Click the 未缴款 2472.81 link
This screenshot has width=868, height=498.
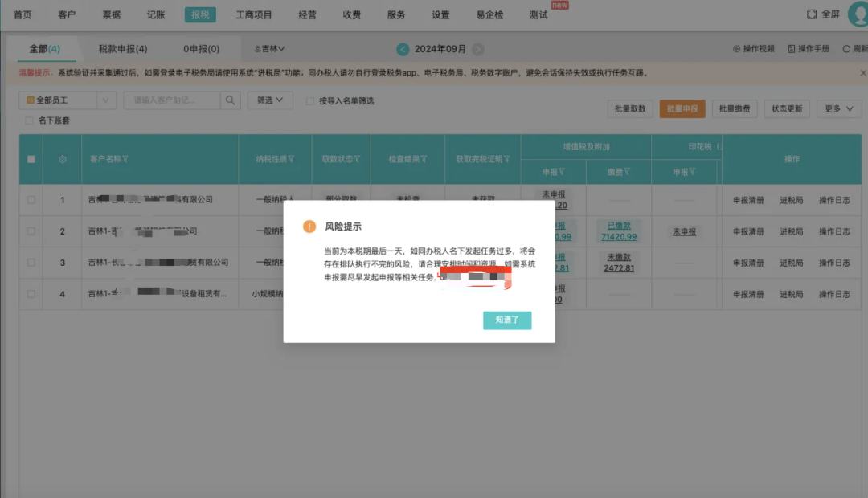click(619, 263)
